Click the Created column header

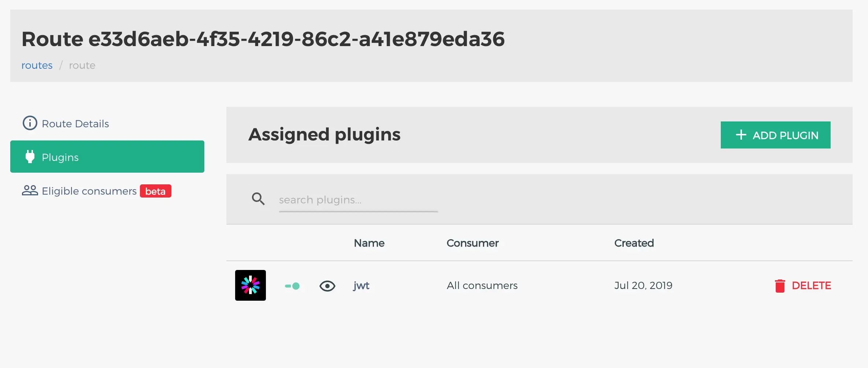click(x=634, y=243)
